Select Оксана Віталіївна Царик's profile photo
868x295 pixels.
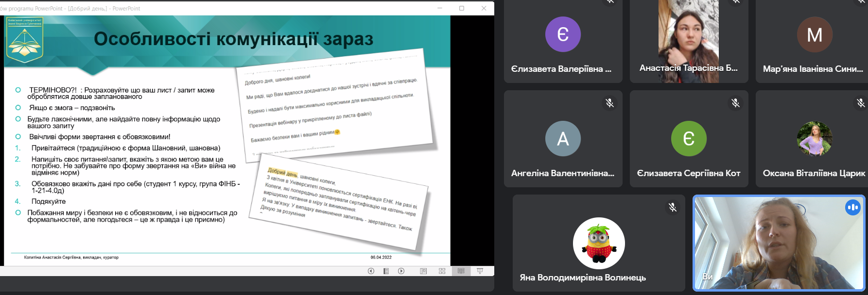pyautogui.click(x=815, y=139)
